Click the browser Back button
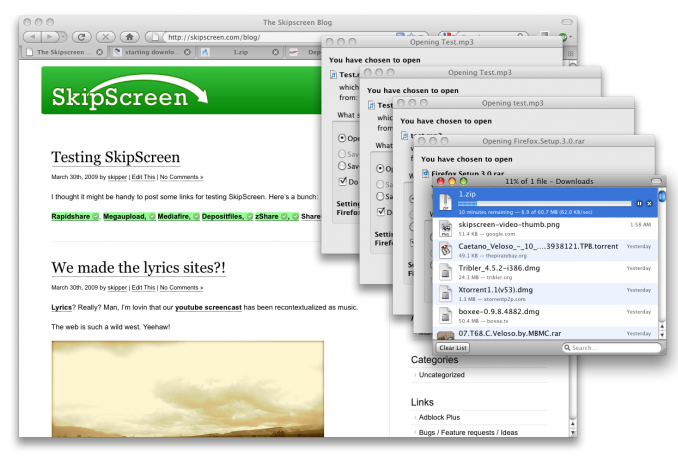This screenshot has height=460, width=678. coord(33,37)
